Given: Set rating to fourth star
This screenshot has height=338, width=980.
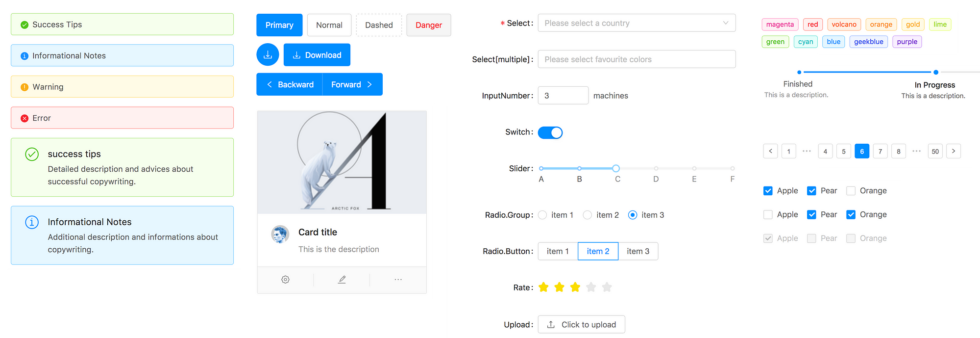Looking at the screenshot, I should click(x=591, y=287).
